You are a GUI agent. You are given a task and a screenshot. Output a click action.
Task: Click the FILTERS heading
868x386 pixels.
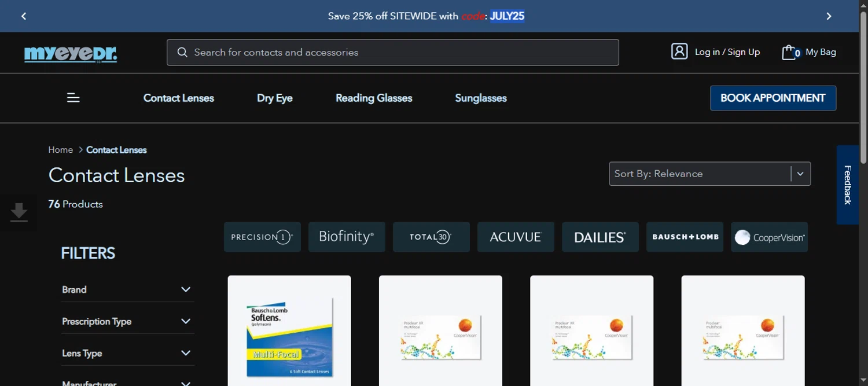[88, 253]
